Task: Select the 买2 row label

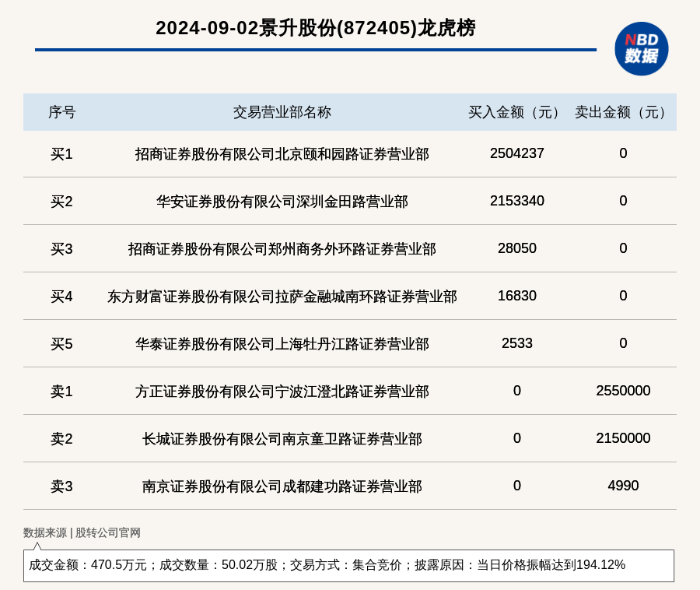Action: click(61, 202)
